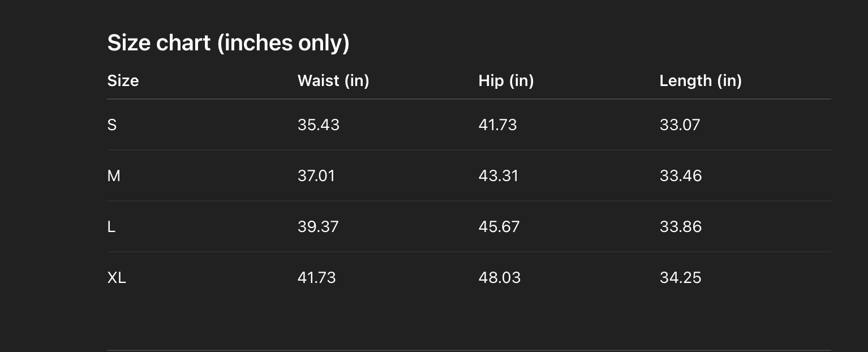The image size is (868, 352).
Task: Click the Size column header
Action: click(x=123, y=81)
